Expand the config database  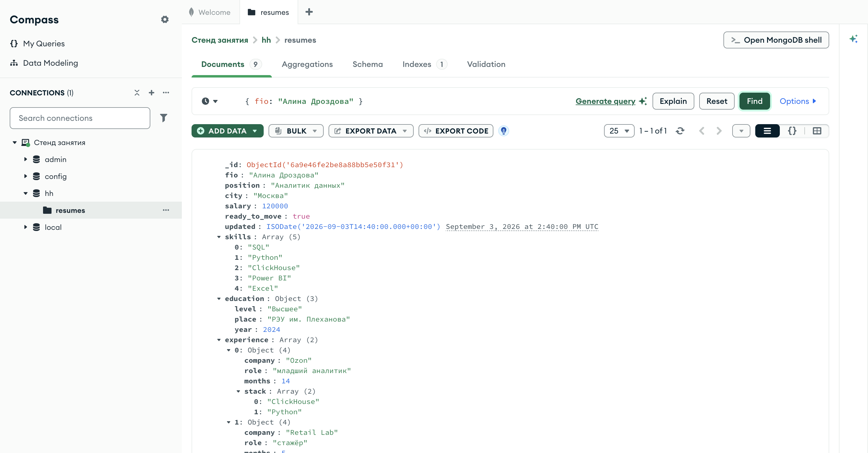point(25,176)
